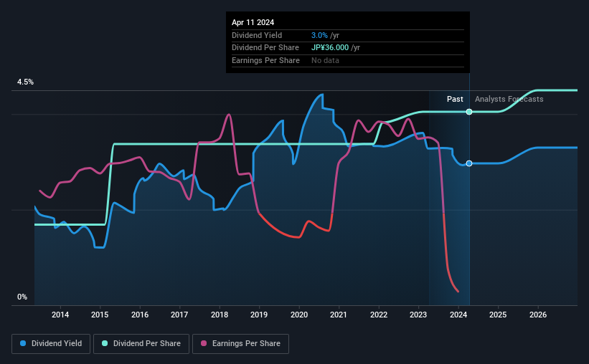This screenshot has height=364, width=589.
Task: Toggle the Earnings Per Share legend series
Action: click(240, 343)
